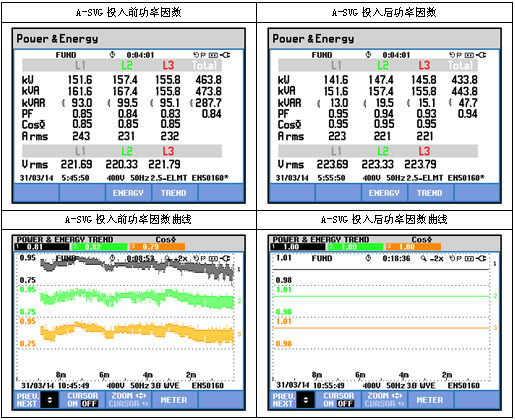Click orange phase 3 Cos value 0.79 swatch
515x420 pixels.
click(157, 247)
